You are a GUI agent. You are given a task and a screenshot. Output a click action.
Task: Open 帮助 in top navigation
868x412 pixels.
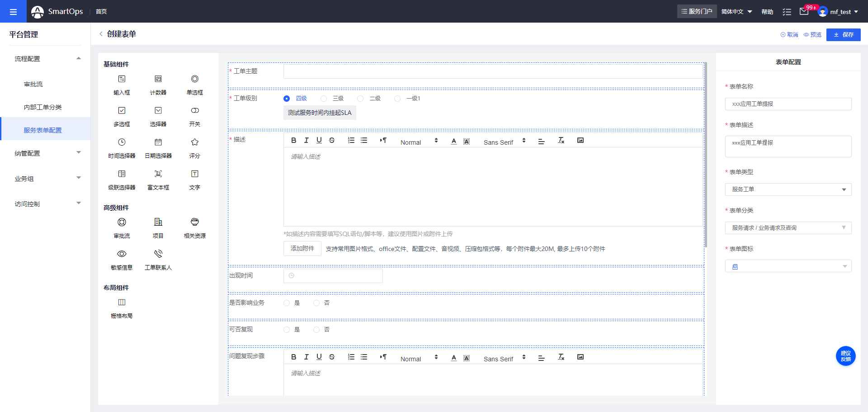coord(767,12)
